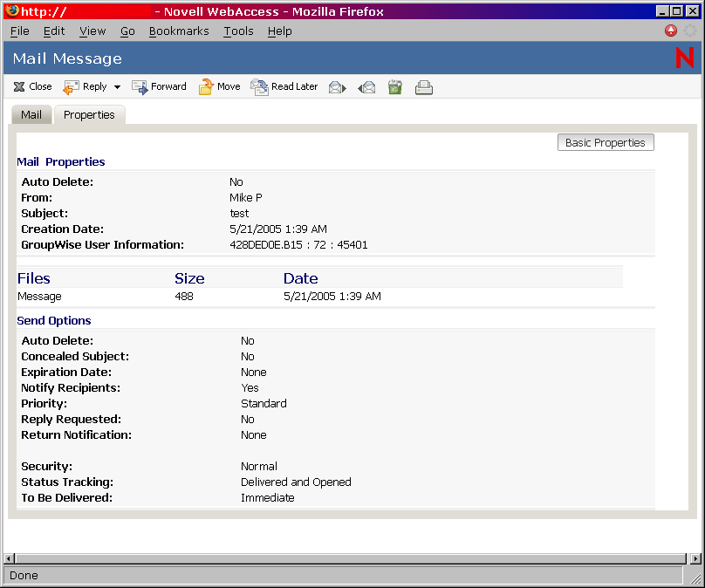The height and width of the screenshot is (588, 705).
Task: Click the Basic Properties button
Action: [605, 143]
